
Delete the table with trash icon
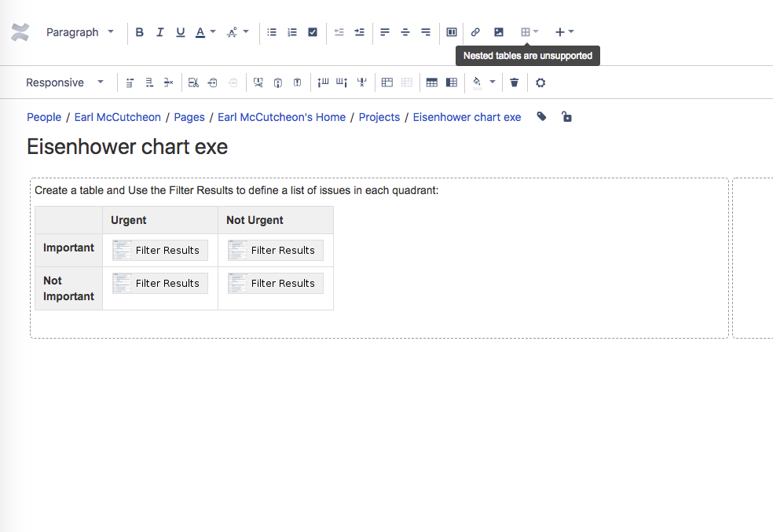tap(515, 83)
